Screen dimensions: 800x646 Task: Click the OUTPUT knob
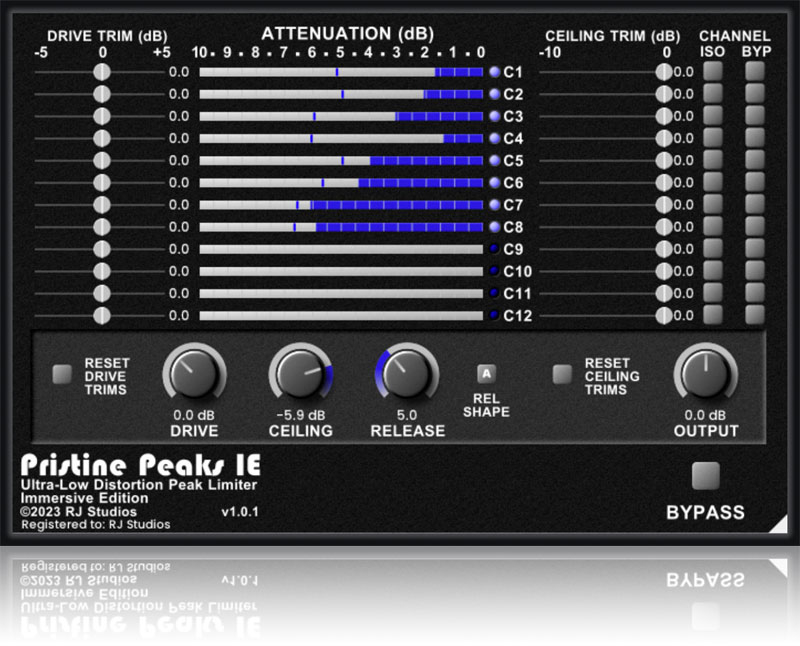click(706, 375)
